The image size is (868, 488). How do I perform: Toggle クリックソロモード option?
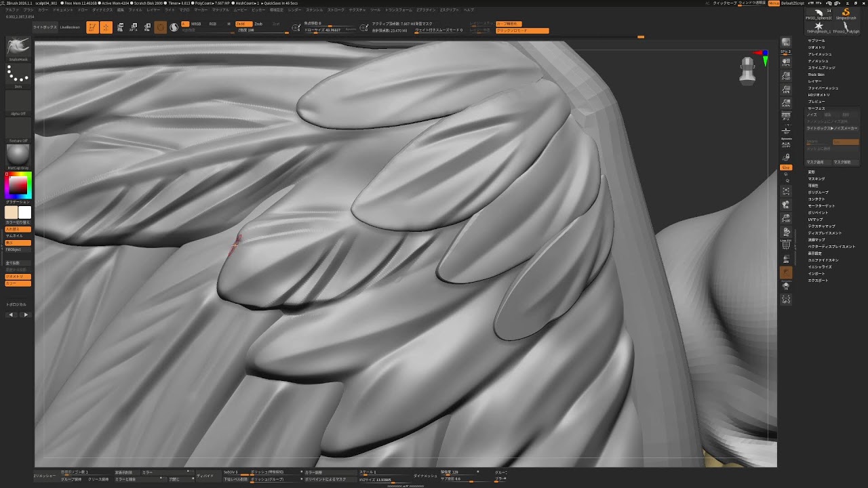522,30
